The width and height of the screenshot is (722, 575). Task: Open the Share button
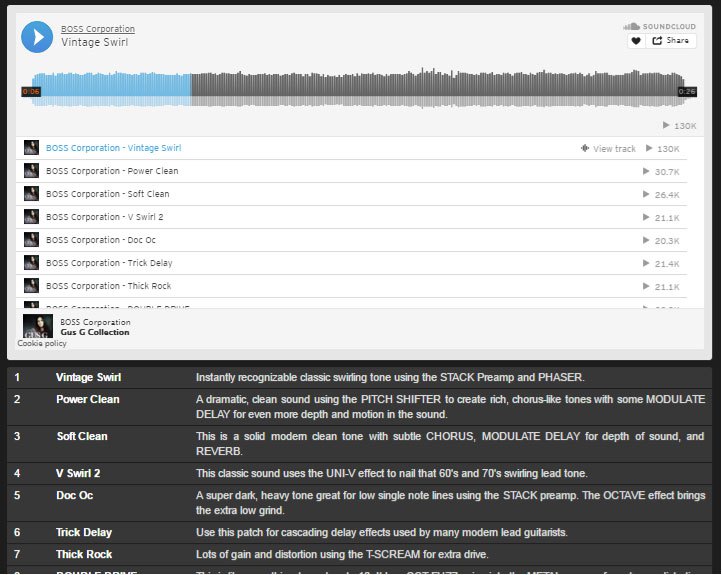[671, 41]
